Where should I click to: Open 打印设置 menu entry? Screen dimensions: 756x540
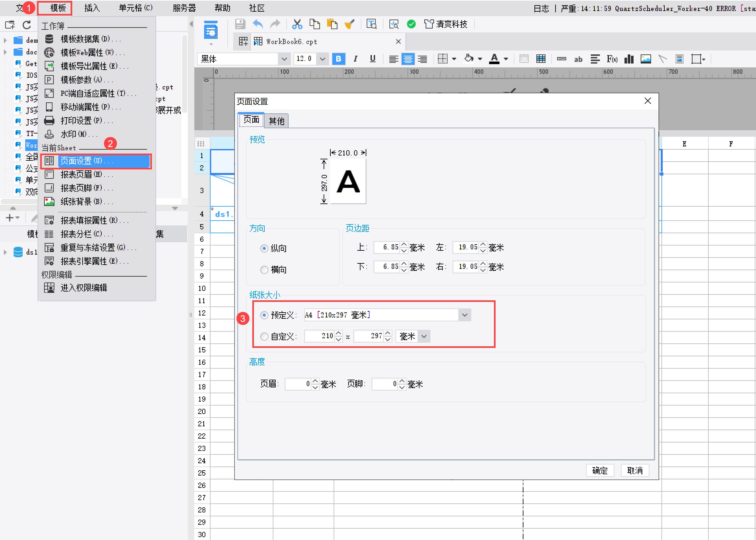click(81, 121)
